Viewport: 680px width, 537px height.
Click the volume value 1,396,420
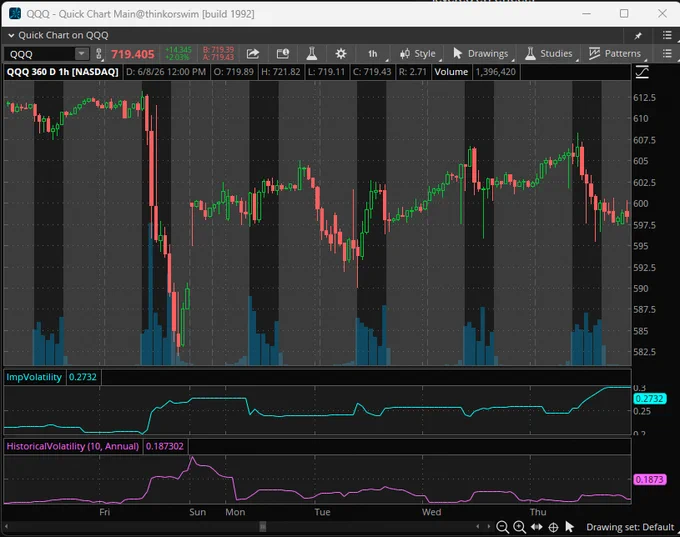[496, 72]
